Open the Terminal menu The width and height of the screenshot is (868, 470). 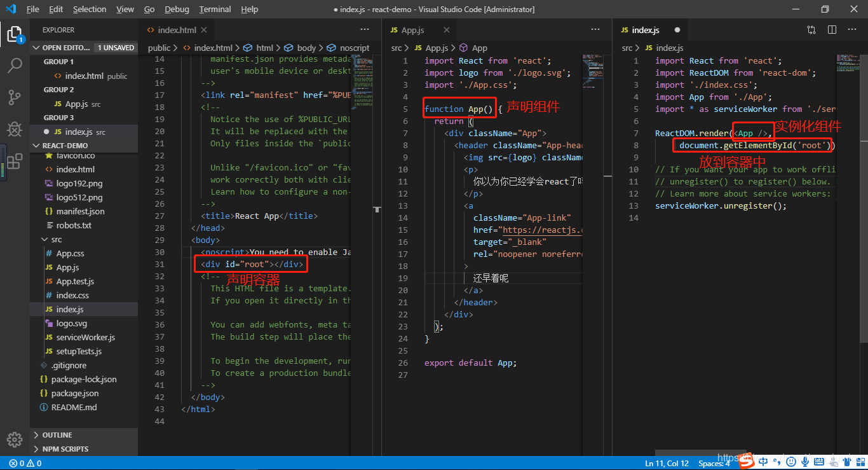pos(215,9)
